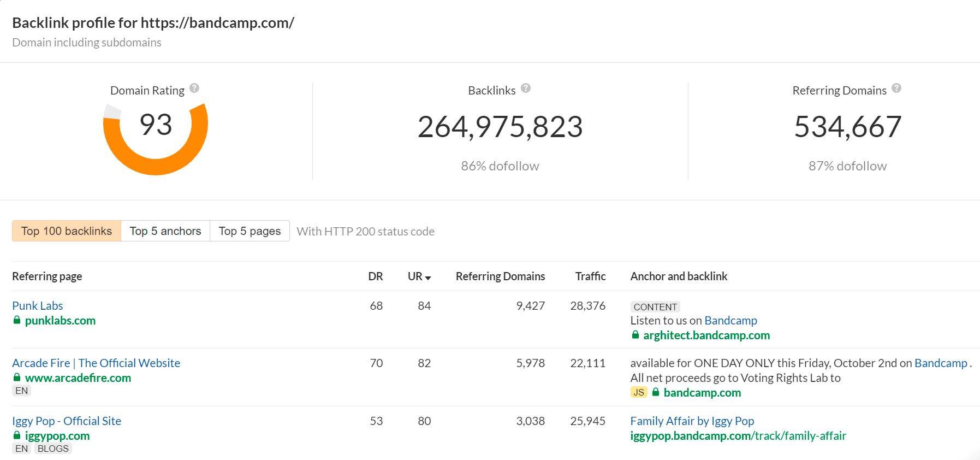The width and height of the screenshot is (980, 460).
Task: Click the 87% dofollow text
Action: click(x=847, y=166)
